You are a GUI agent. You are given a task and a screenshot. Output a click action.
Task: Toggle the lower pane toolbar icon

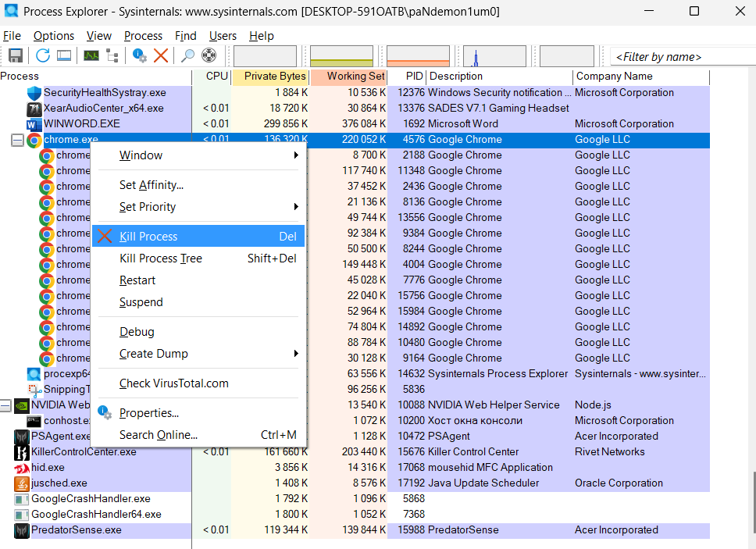click(64, 56)
